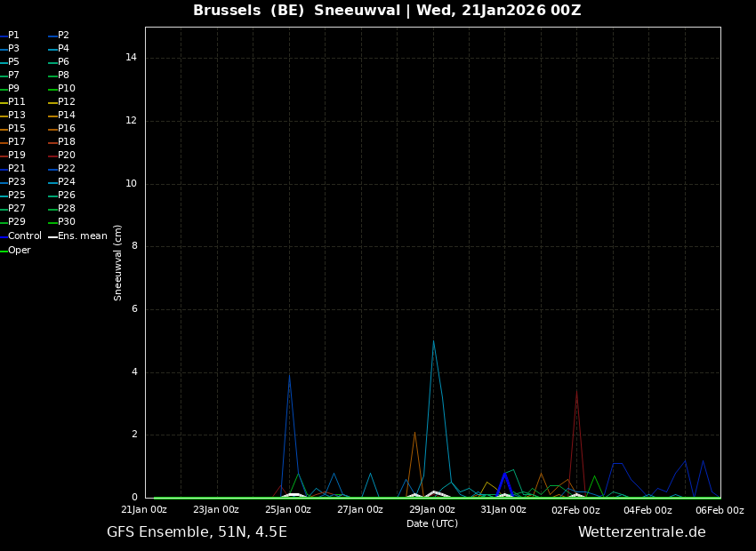Click the white line swatch beside Ens. mean
Image resolution: width=756 pixels, height=551 pixels.
tap(52, 236)
